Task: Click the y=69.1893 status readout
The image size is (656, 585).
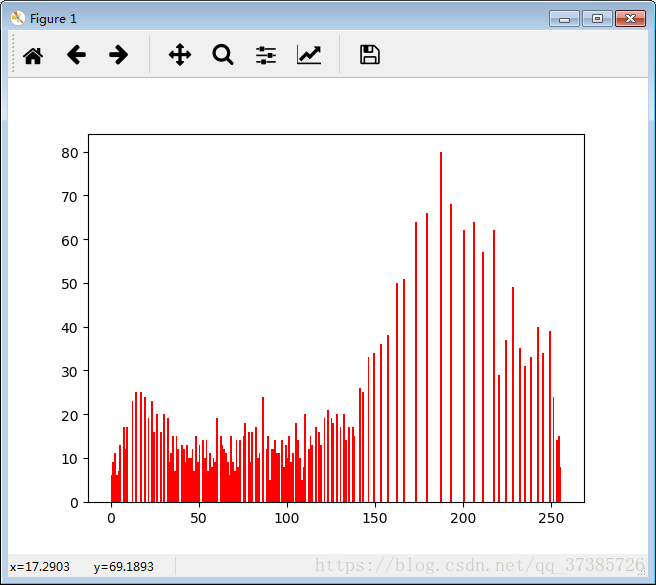Action: tap(124, 567)
